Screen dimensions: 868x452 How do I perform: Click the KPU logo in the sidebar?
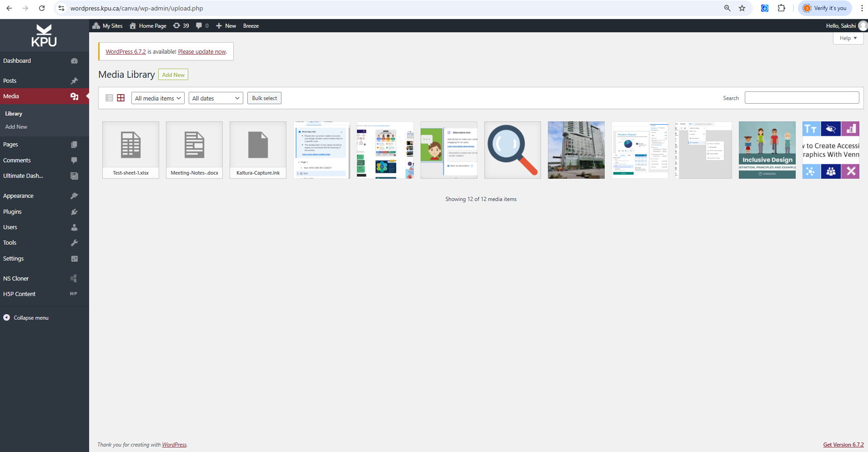pyautogui.click(x=44, y=35)
